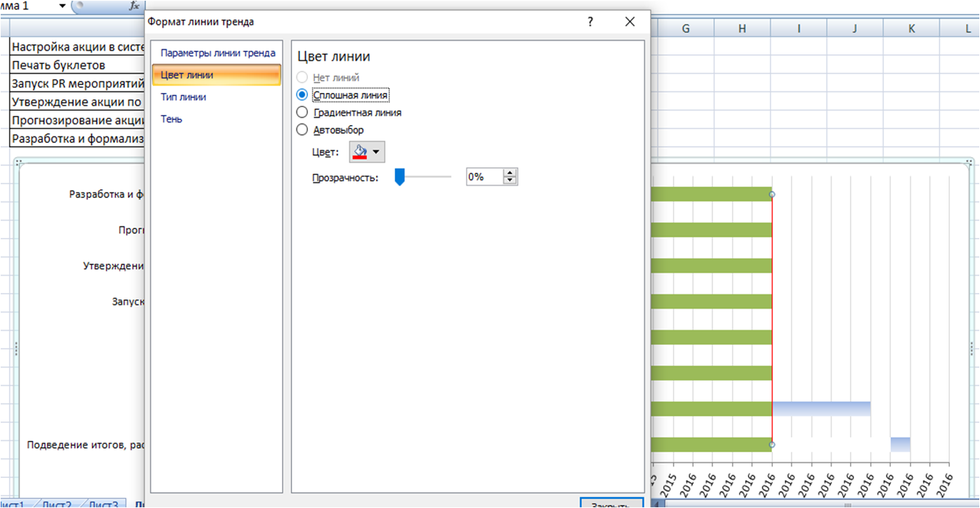The height and width of the screenshot is (508, 980).
Task: Switch to the Тип линии section
Action: coord(184,97)
